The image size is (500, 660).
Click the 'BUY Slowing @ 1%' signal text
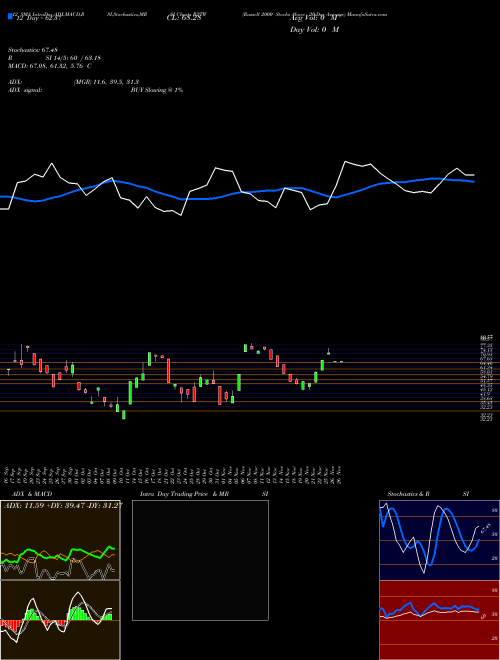click(x=157, y=90)
